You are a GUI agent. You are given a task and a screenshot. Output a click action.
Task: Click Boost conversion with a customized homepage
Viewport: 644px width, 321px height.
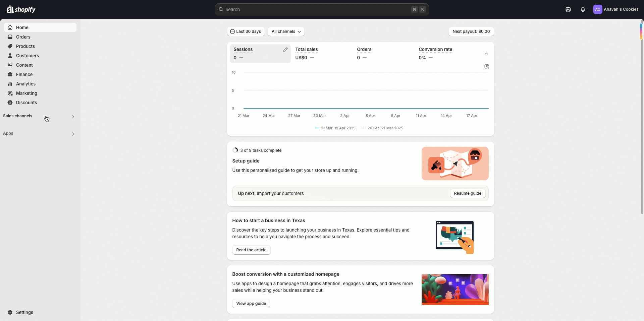286,274
